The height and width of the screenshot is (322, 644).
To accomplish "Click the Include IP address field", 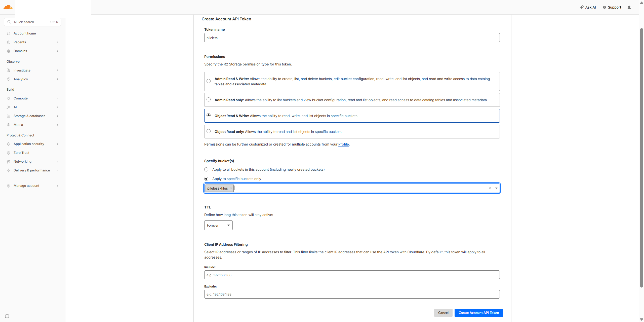I will click(352, 275).
